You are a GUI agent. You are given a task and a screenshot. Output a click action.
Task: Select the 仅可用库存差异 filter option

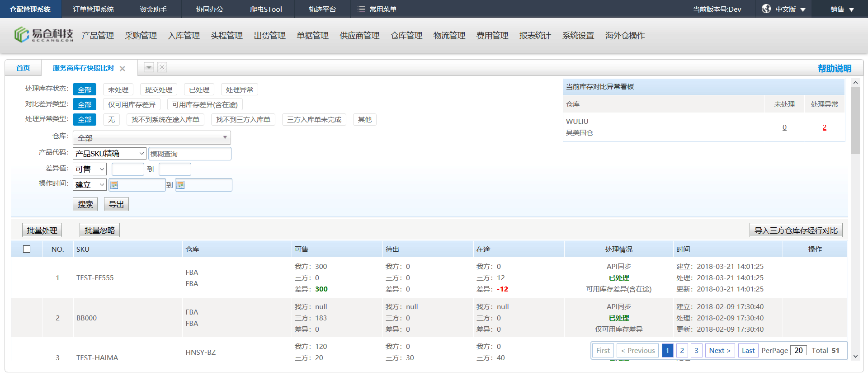(132, 104)
